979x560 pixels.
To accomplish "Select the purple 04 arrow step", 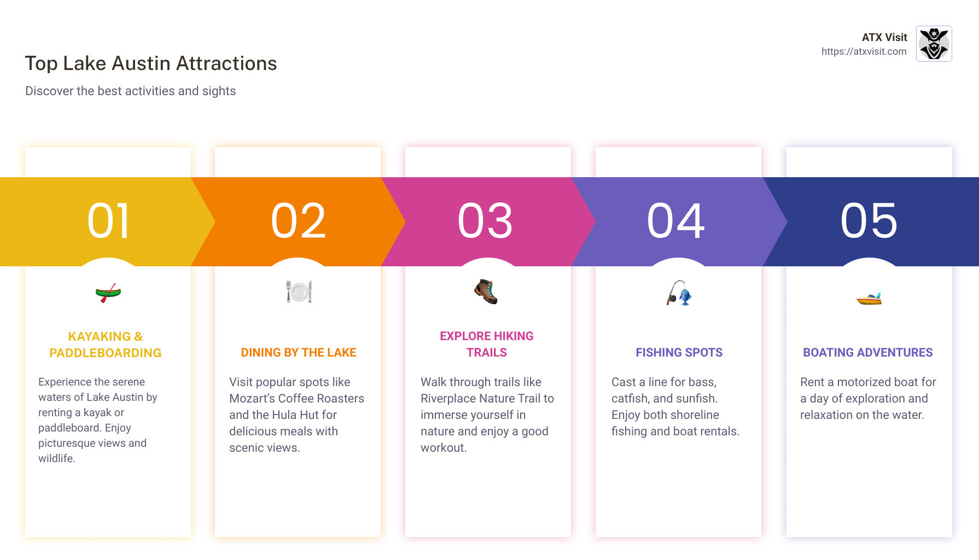I will coord(676,221).
